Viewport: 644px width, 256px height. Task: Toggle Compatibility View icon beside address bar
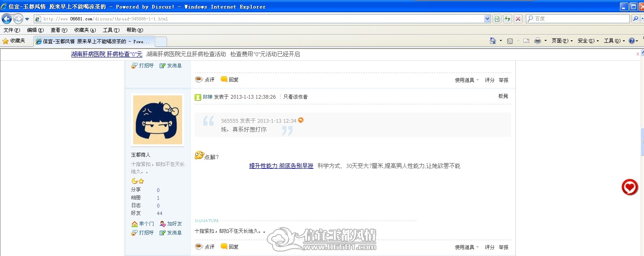(x=497, y=19)
